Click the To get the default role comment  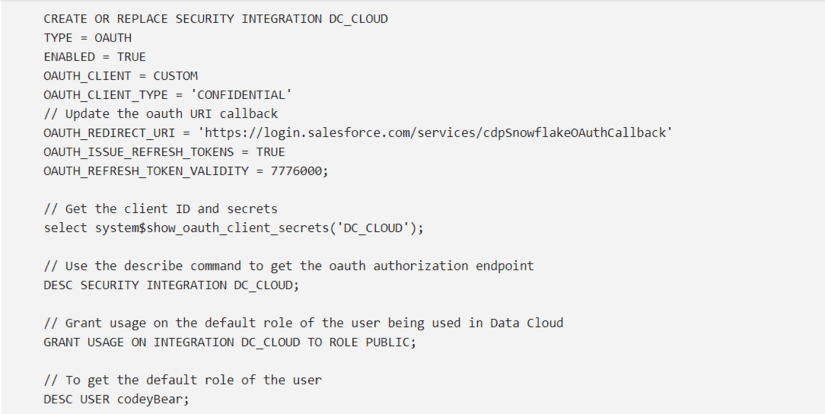click(x=182, y=380)
